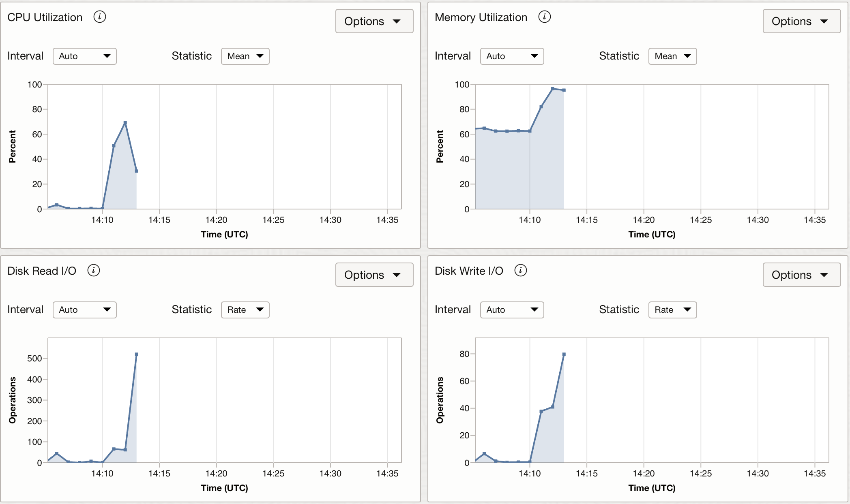Open CPU Utilization Options menu
Screen dimensions: 850x504
[x=374, y=21]
